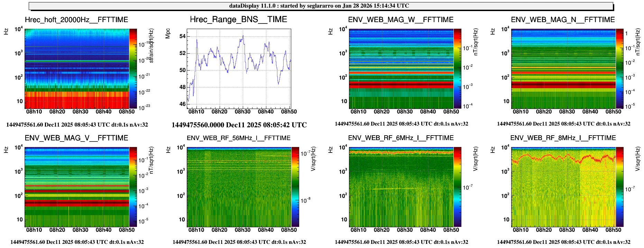Viewport: 644px width, 248px height.
Task: Click the timestamp below the Hrec_Range_BNS plot
Action: (239, 125)
